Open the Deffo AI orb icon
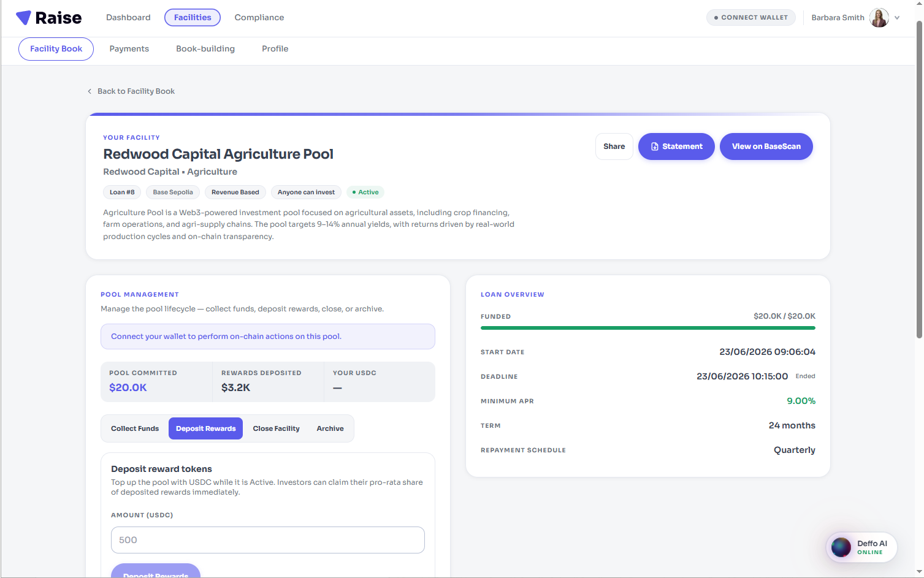924x578 pixels. point(841,547)
